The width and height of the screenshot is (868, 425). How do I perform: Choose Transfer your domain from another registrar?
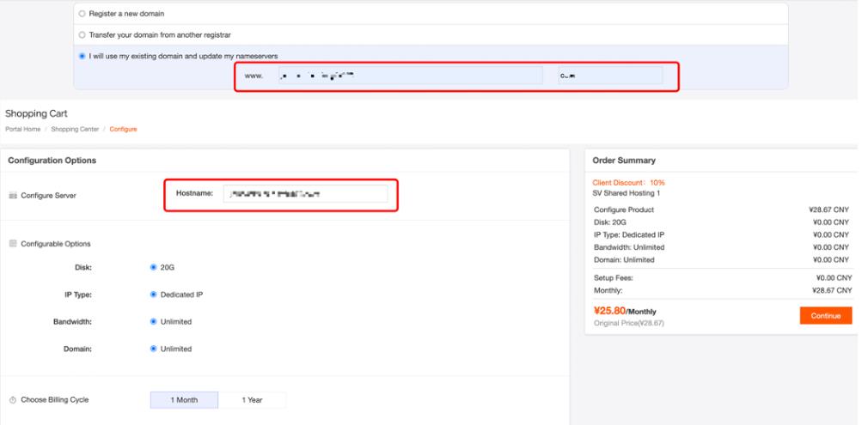click(x=83, y=35)
